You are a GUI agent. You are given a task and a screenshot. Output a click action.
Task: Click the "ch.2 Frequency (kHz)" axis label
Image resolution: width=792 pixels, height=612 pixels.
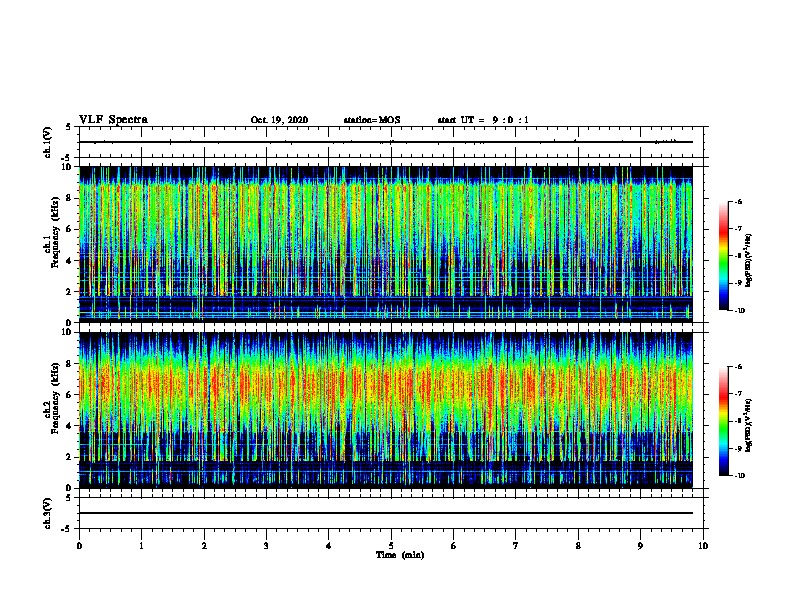pyautogui.click(x=52, y=399)
